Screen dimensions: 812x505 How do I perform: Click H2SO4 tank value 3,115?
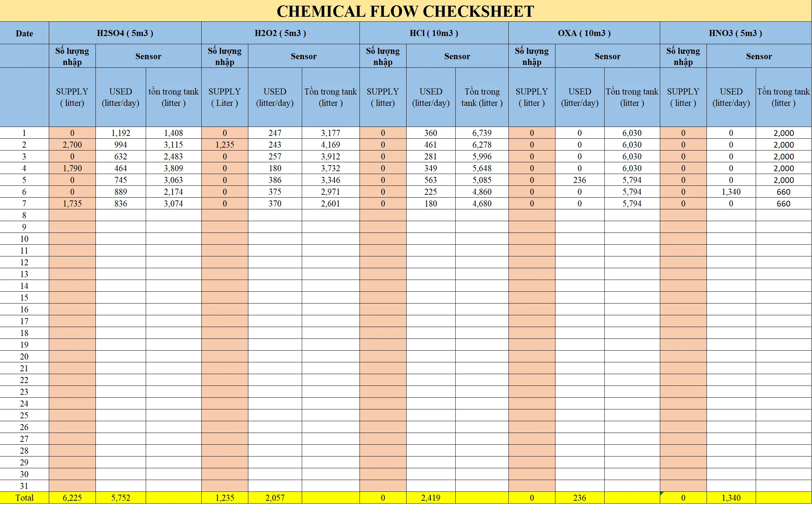174,145
